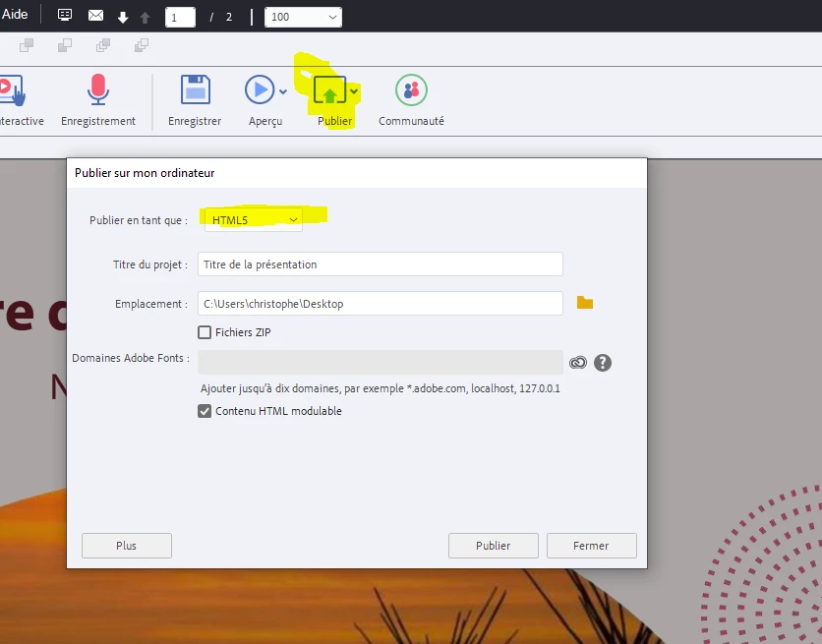822x644 pixels.
Task: Enable the Fichiers ZIP checkbox
Action: [x=205, y=332]
